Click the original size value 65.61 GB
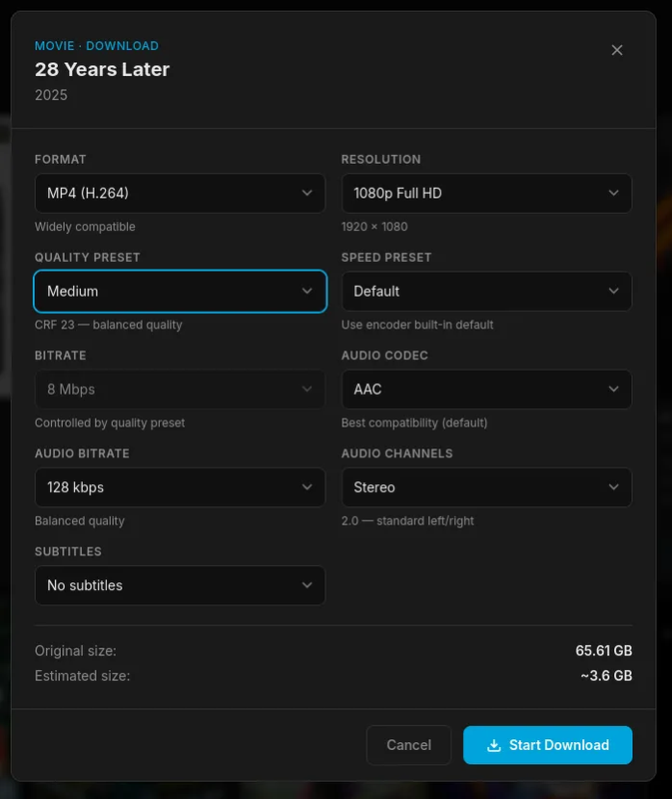Screen dimensions: 672x799 pos(604,651)
